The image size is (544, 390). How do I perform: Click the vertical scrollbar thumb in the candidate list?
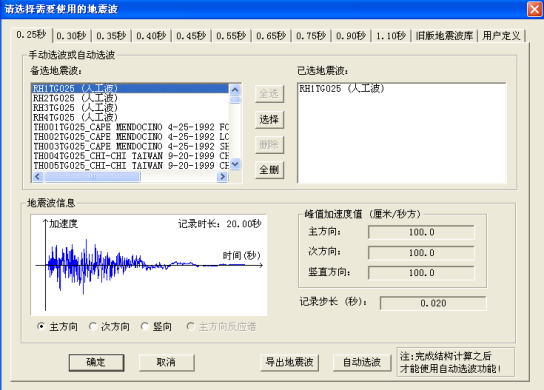(x=235, y=100)
